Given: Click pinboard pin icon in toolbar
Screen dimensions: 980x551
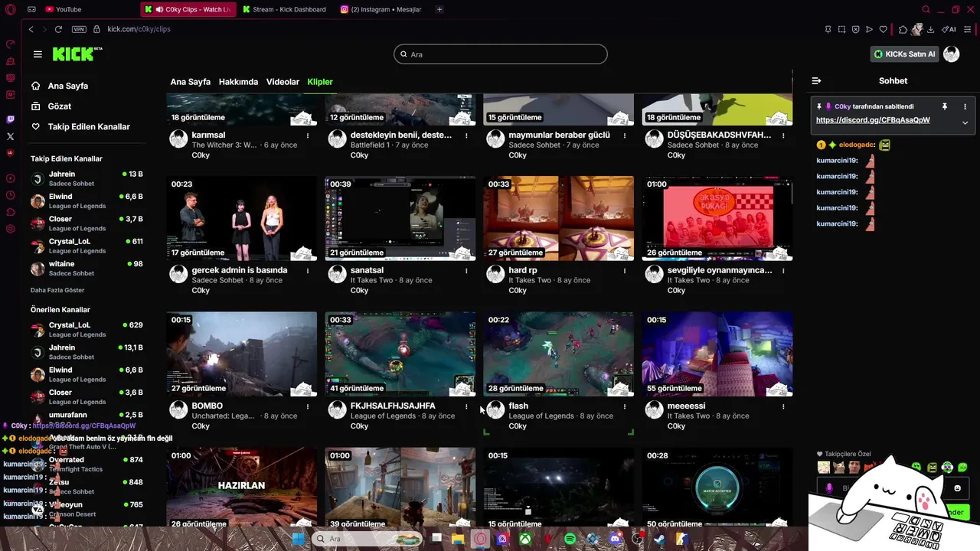Looking at the screenshot, I should 828,29.
